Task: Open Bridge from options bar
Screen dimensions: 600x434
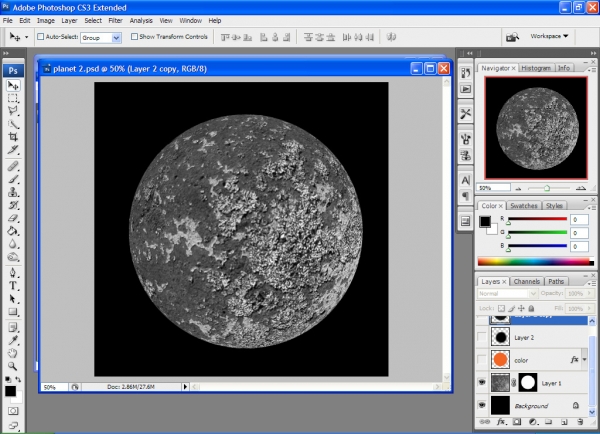Action: click(x=512, y=37)
